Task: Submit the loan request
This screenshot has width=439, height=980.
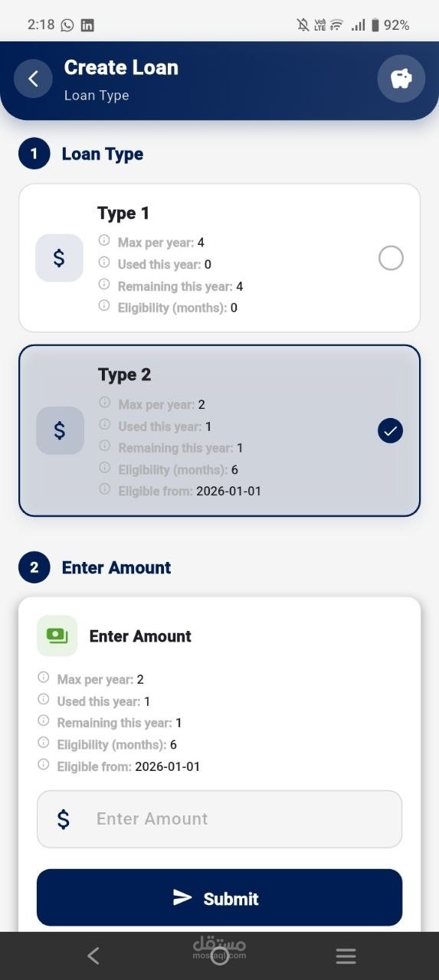Action: (220, 898)
